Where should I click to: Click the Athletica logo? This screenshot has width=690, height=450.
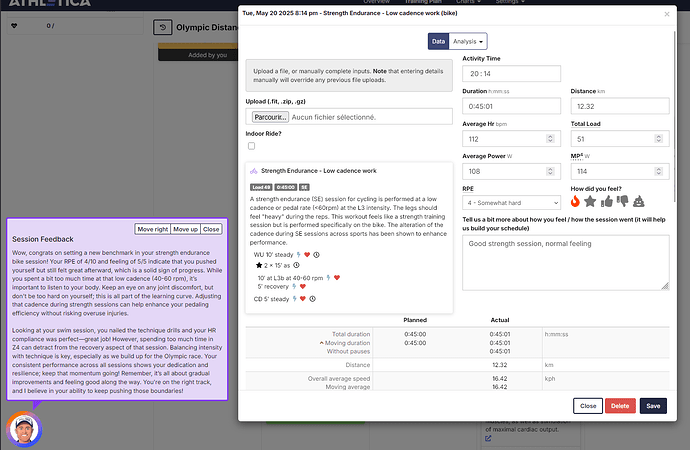tap(50, 3)
